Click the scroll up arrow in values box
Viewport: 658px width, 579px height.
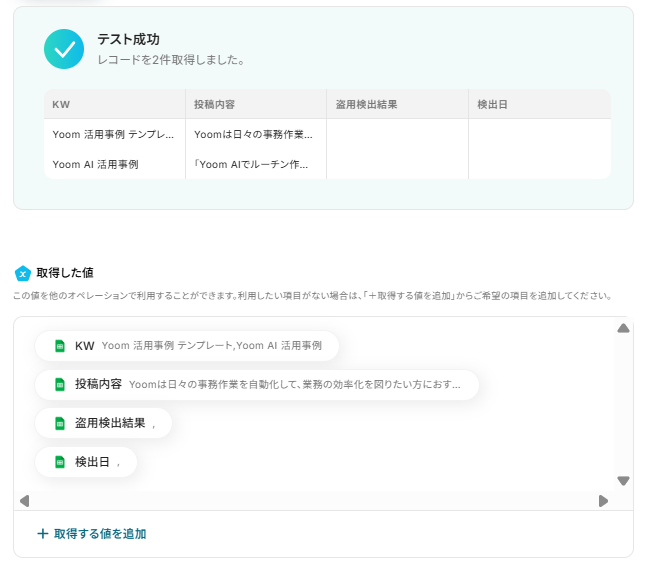click(x=623, y=328)
